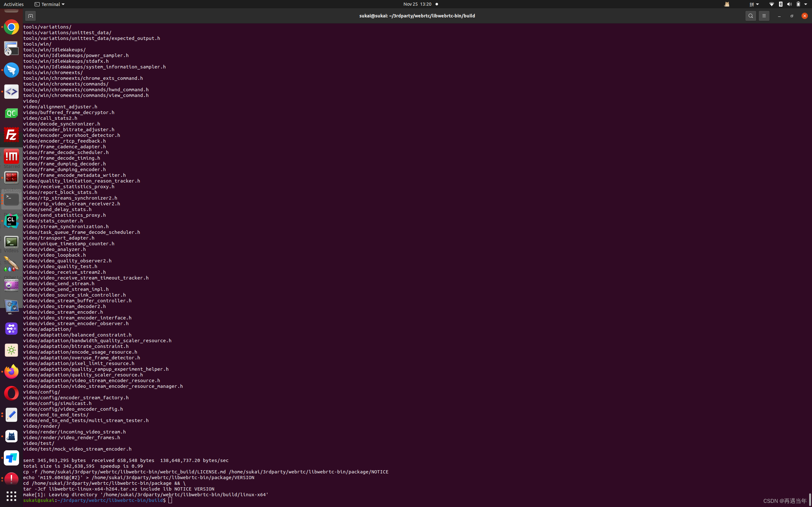The height and width of the screenshot is (507, 812).
Task: Toggle the terminal search bar with the magnifier button
Action: pyautogui.click(x=750, y=16)
